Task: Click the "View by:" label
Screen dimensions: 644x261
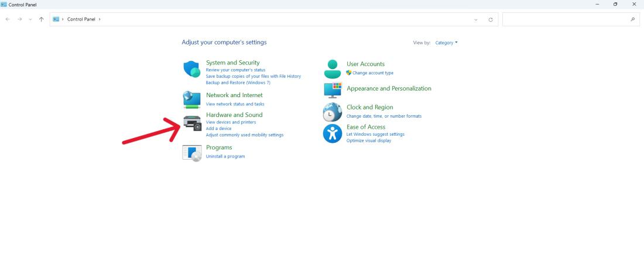Action: pyautogui.click(x=422, y=43)
